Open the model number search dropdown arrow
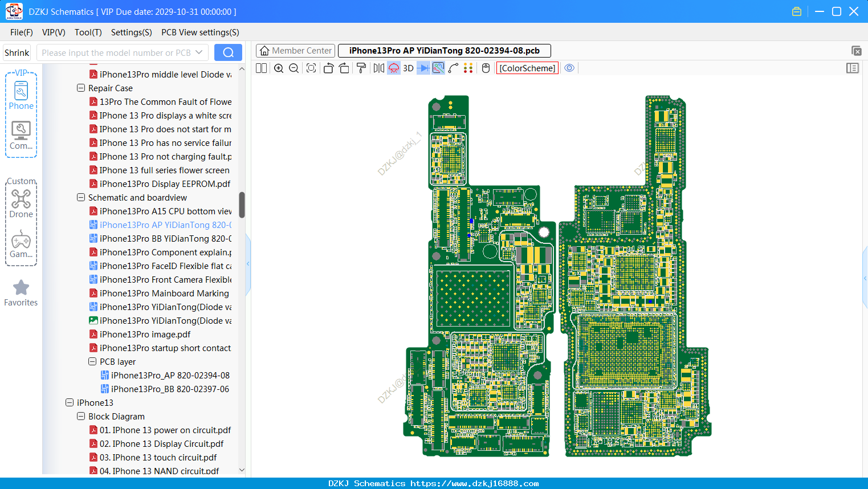 tap(199, 52)
